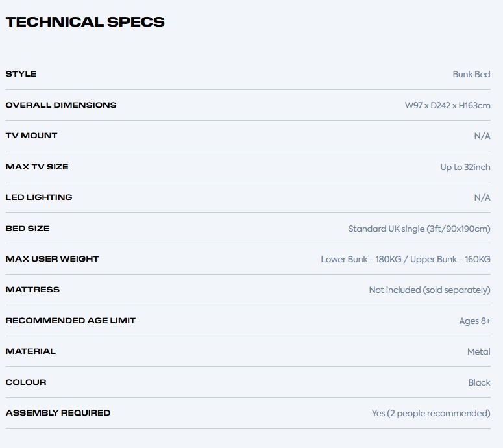The width and height of the screenshot is (503, 448).
Task: Select the Bunk Bed value text
Action: [x=471, y=74]
